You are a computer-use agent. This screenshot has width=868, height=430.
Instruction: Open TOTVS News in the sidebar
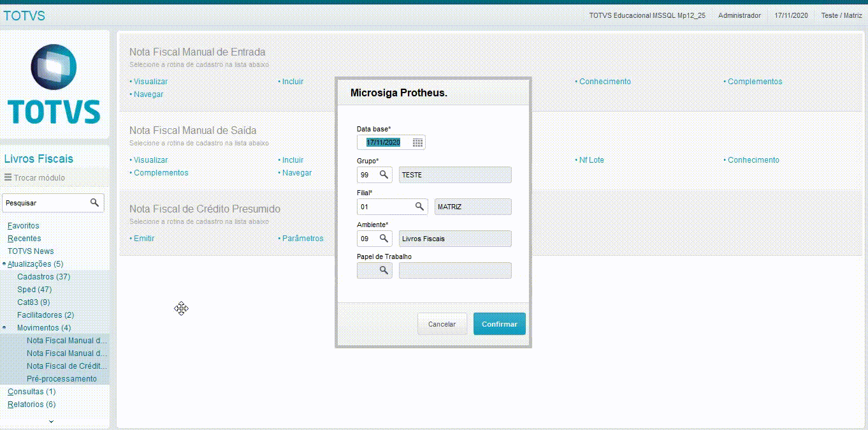click(x=31, y=251)
